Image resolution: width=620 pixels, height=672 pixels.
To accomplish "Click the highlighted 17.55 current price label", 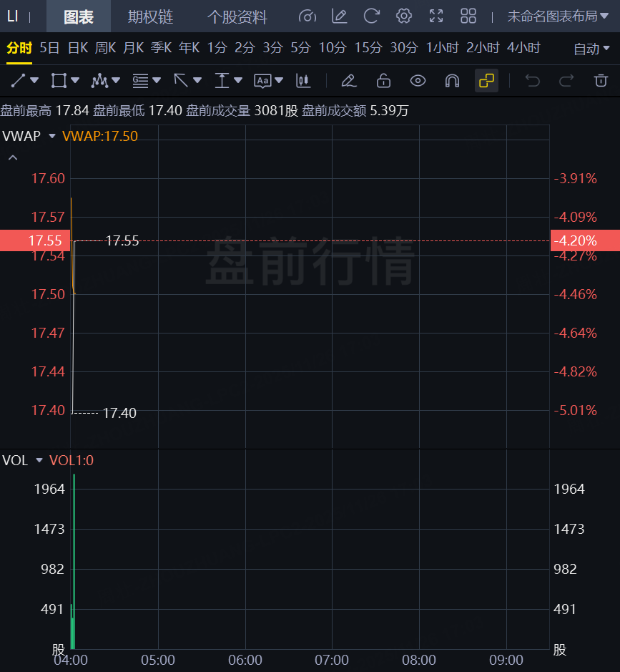I will tap(35, 240).
